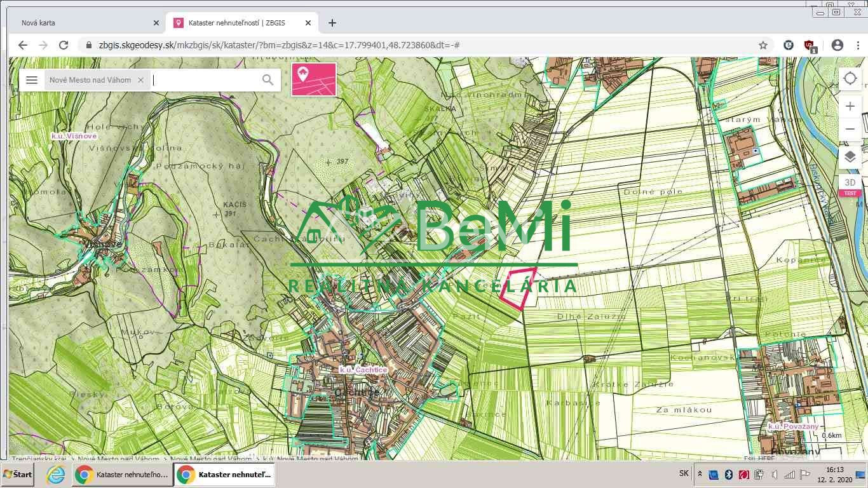Open the Bluetooth tray icon
Viewport: 868px width, 488px height.
point(729,474)
